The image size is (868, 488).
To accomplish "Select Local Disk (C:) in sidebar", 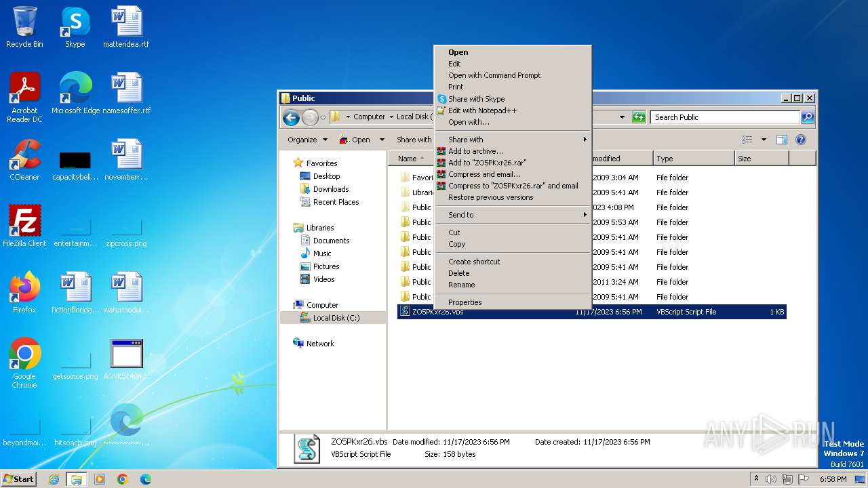I will point(330,318).
